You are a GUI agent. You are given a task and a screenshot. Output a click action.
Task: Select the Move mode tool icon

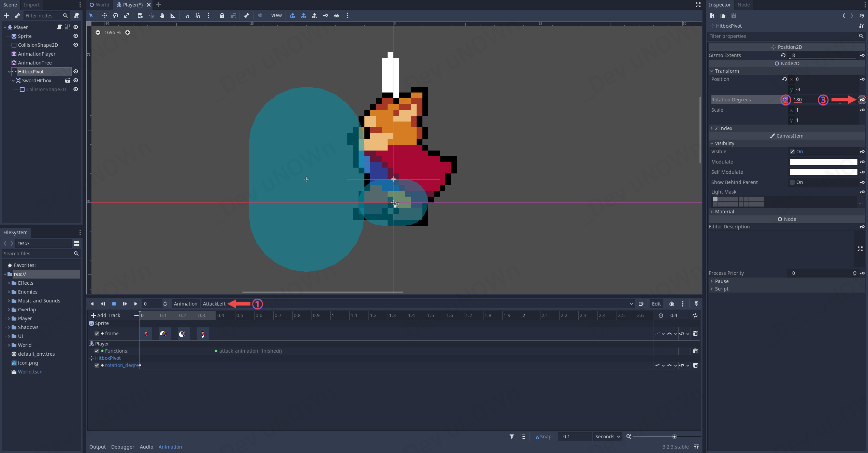pos(104,15)
